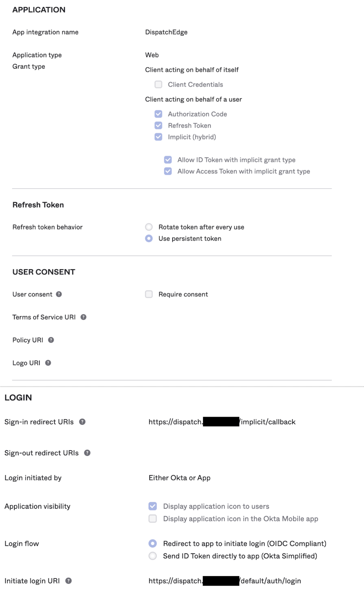
Task: Uncheck the Authorization Code grant type
Action: tap(158, 114)
